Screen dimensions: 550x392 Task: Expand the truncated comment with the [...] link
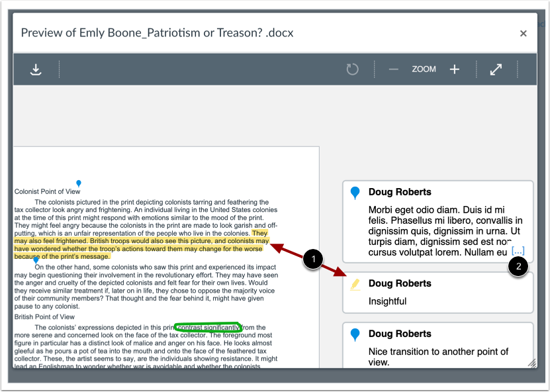[x=518, y=251]
